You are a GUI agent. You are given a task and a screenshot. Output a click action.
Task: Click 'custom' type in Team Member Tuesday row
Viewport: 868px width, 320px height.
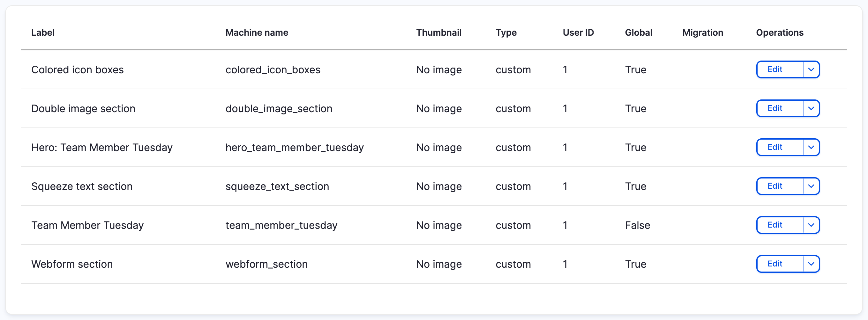click(513, 225)
